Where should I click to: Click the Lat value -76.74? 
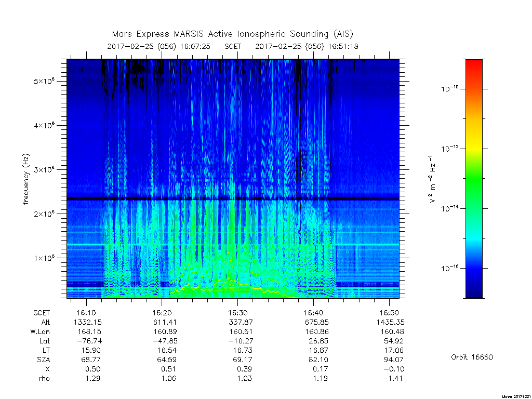(x=89, y=341)
